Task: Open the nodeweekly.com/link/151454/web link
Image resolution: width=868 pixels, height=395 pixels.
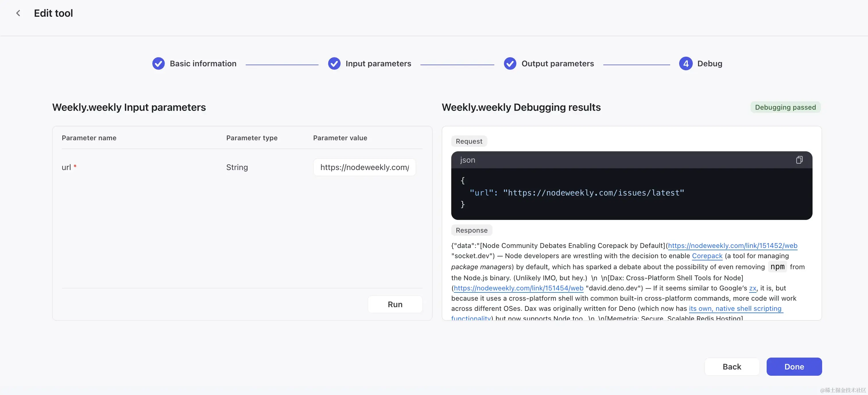Action: pyautogui.click(x=518, y=288)
